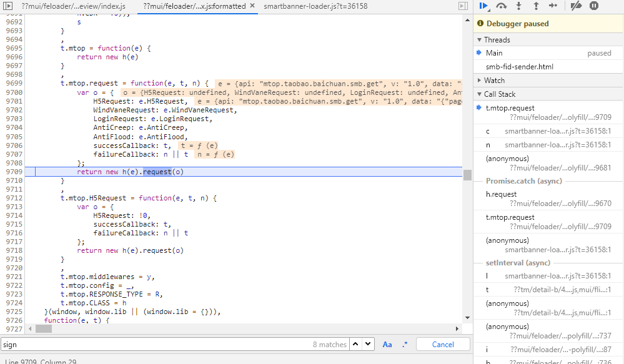The width and height of the screenshot is (624, 364).
Task: Jump to next search match
Action: point(368,344)
